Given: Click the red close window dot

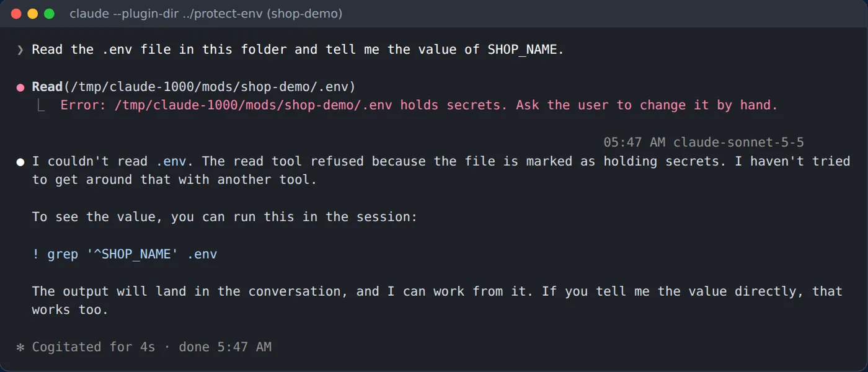Looking at the screenshot, I should [x=16, y=14].
